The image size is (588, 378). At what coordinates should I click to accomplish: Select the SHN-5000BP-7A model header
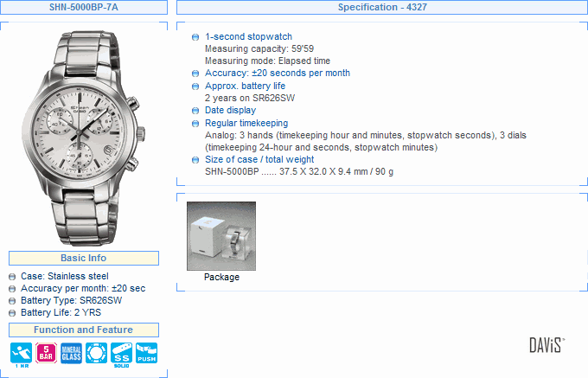pos(84,7)
